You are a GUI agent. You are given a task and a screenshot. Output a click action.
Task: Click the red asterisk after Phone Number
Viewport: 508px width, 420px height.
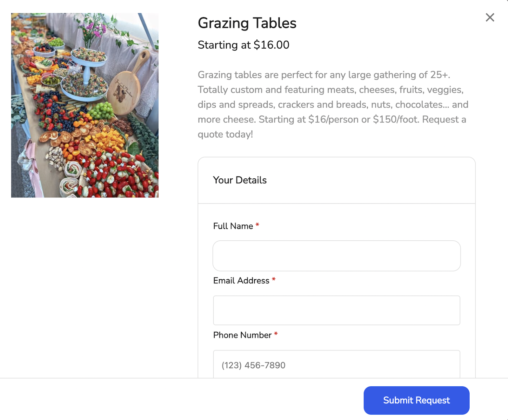[x=276, y=334]
